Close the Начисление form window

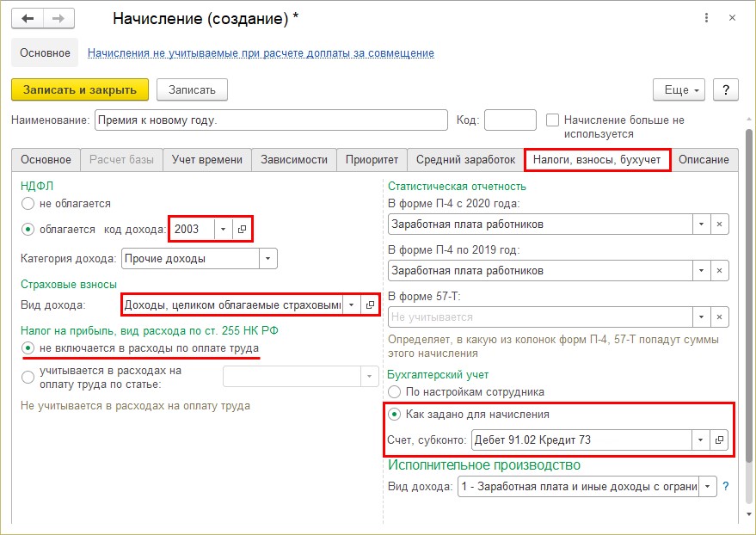point(732,18)
